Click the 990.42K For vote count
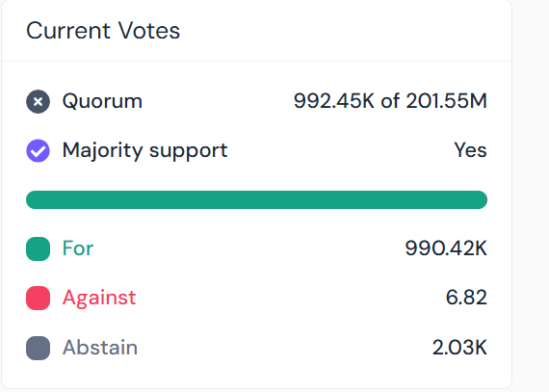 (446, 248)
